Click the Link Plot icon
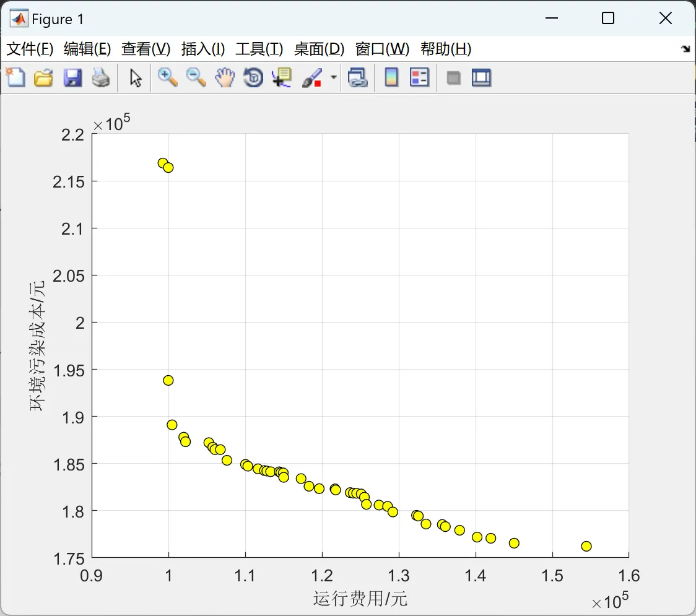 point(358,77)
